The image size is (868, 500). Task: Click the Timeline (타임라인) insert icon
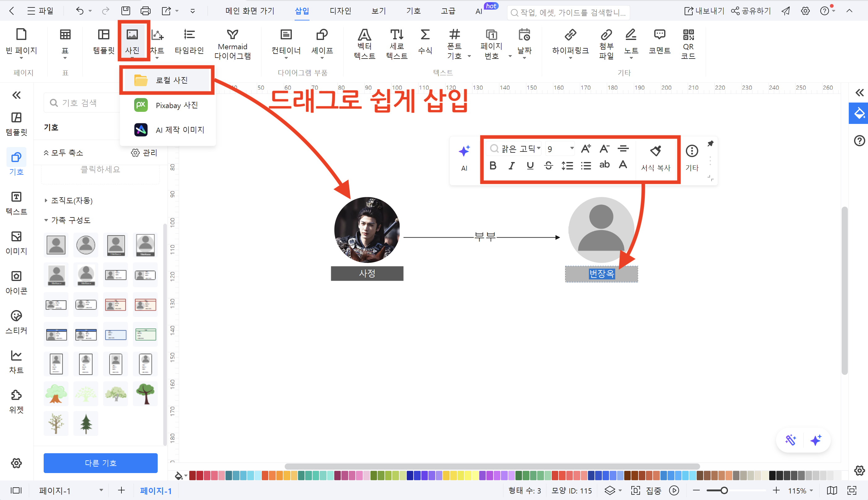click(189, 35)
